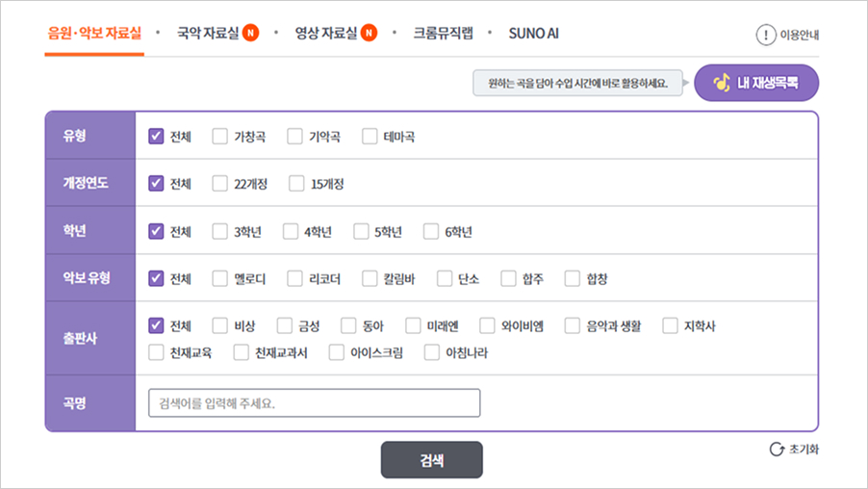Open 내 재생목록 playlist button
The width and height of the screenshot is (868, 489).
tap(755, 83)
